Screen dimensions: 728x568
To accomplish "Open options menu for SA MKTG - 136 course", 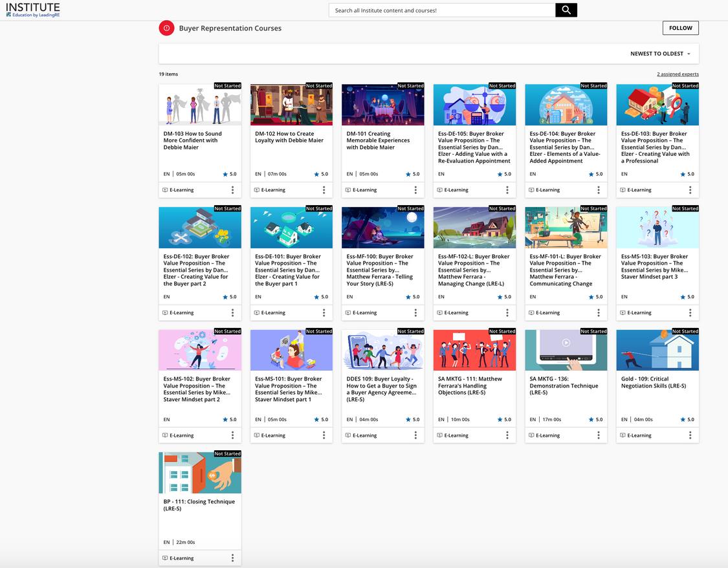I will 599,435.
